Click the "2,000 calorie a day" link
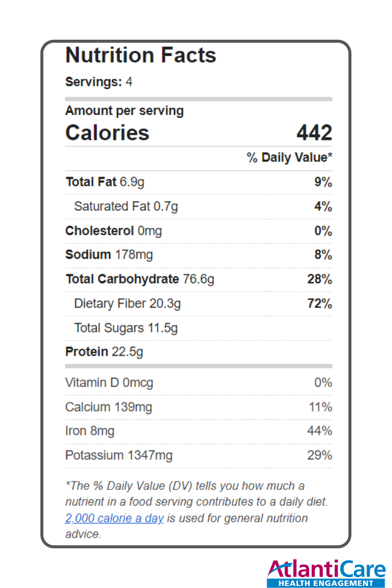This screenshot has height=588, width=392. pyautogui.click(x=114, y=518)
